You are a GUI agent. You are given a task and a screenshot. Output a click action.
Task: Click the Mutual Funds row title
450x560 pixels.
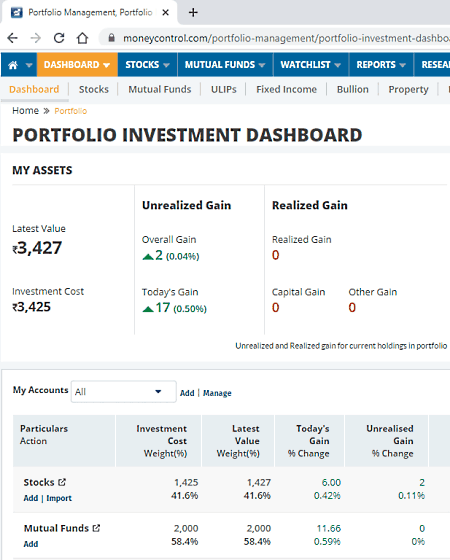pyautogui.click(x=56, y=528)
